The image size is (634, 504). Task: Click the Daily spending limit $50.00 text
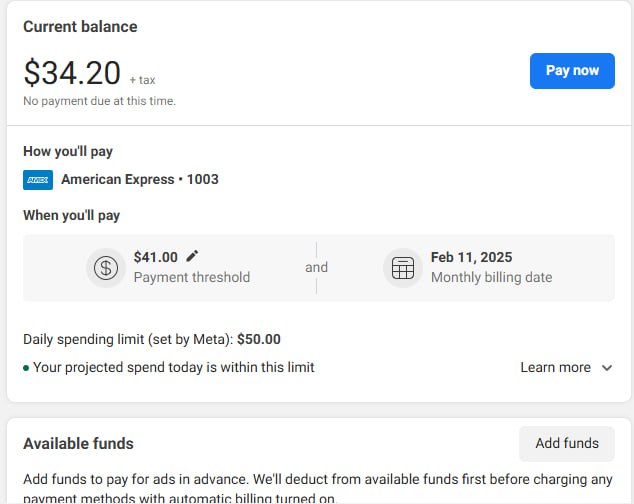[152, 339]
